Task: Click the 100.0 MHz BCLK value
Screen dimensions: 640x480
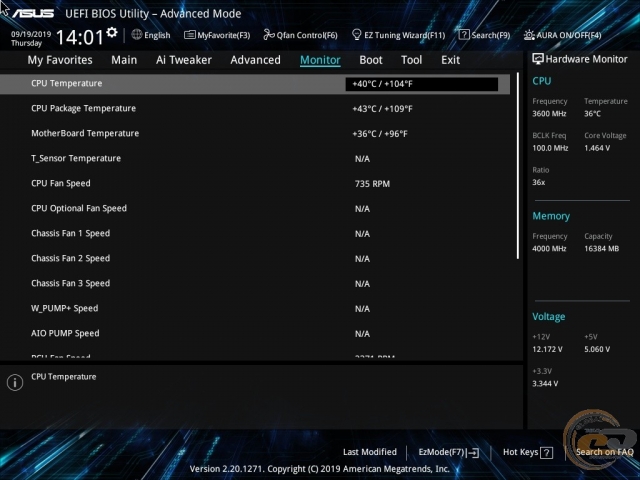Action: pos(550,148)
